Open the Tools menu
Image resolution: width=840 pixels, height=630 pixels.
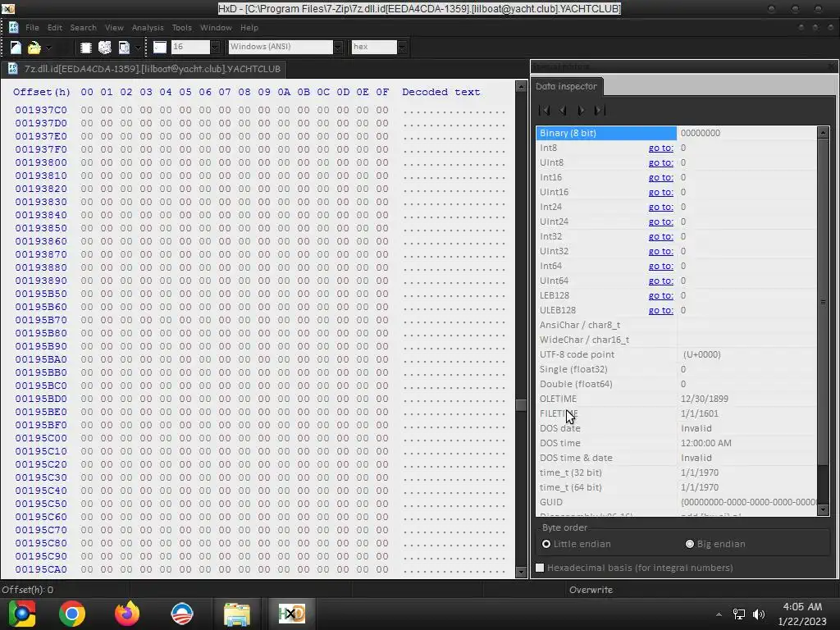[x=181, y=27]
